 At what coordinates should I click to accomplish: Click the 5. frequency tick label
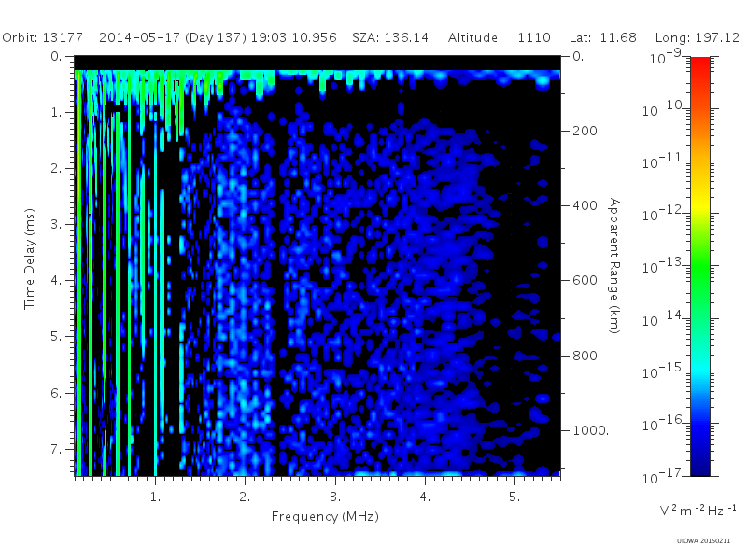[514, 497]
